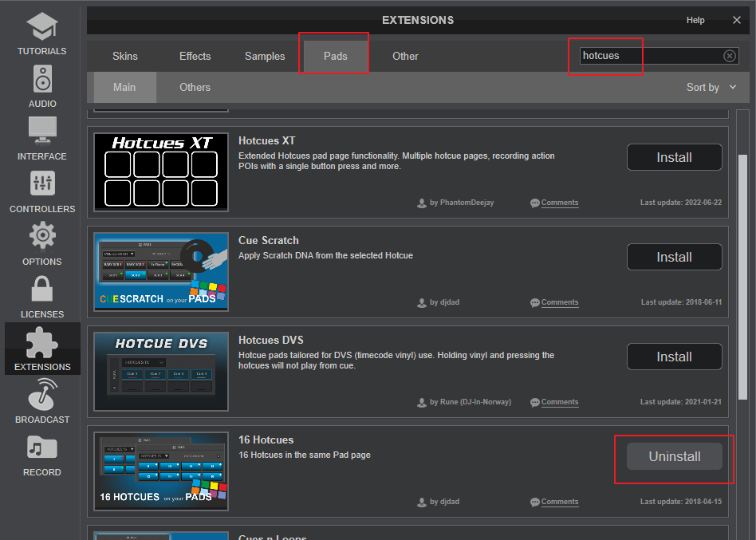
Task: Click 'Last update: 2018-06-11' text
Action: pyautogui.click(x=681, y=302)
